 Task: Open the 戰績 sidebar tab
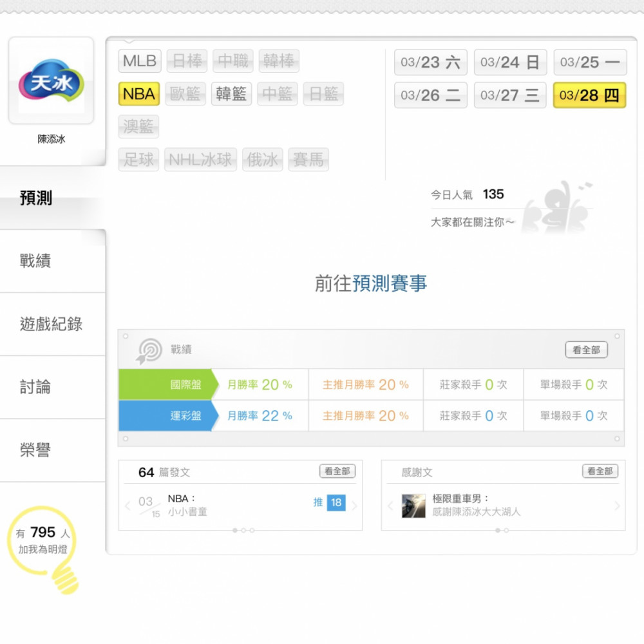tap(53, 261)
